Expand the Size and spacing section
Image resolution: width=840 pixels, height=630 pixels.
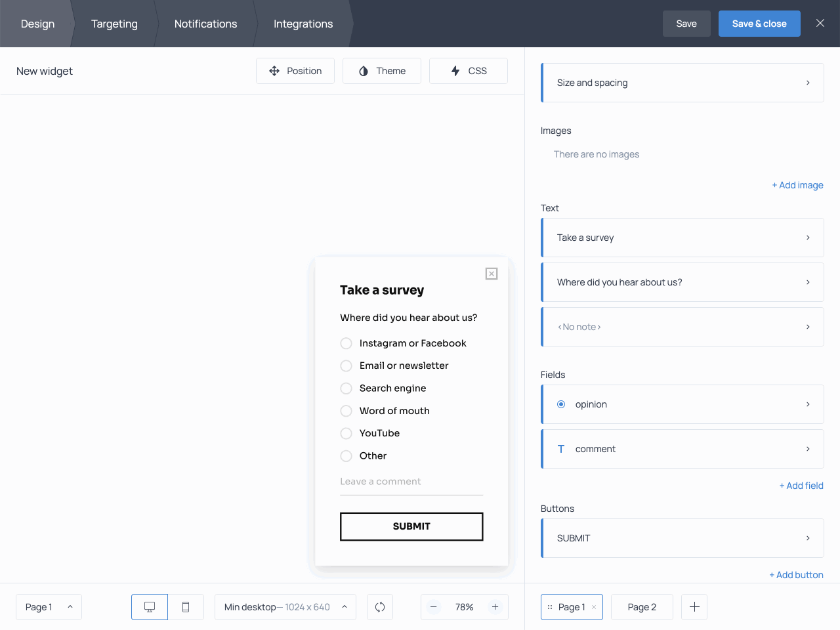coord(682,83)
